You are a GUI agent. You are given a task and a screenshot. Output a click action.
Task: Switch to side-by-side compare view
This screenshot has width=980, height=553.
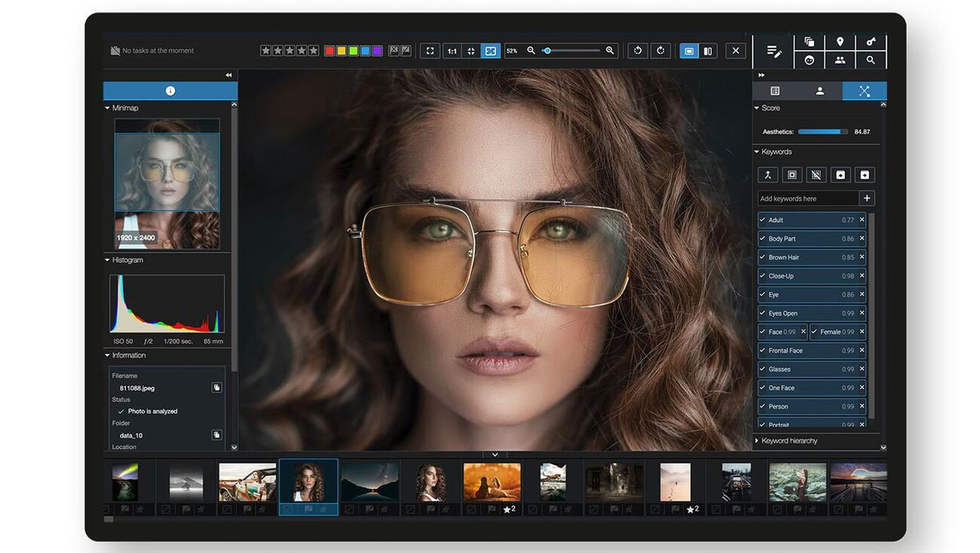708,51
